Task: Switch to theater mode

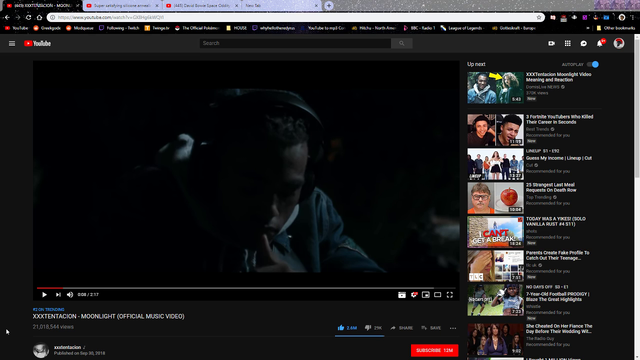Action: (x=438, y=295)
